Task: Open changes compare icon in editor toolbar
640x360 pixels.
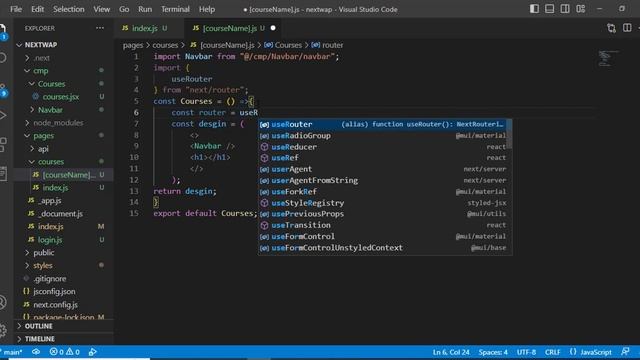Action: (611, 28)
